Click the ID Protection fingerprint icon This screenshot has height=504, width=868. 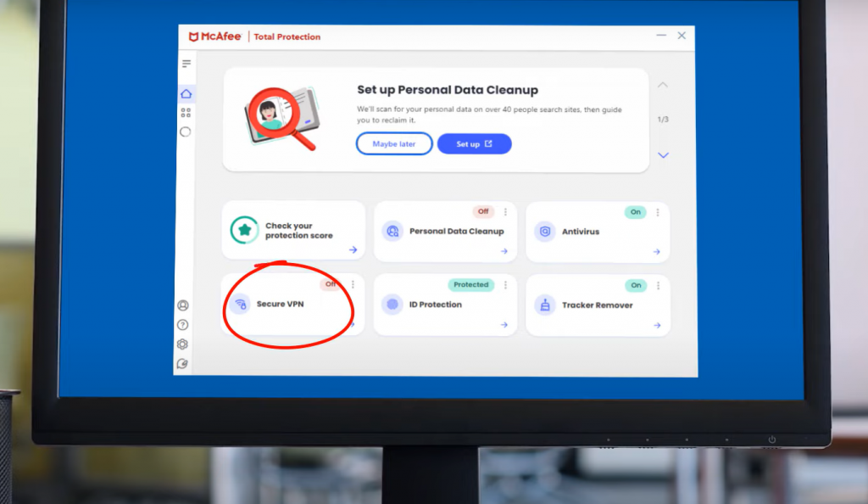coord(392,304)
